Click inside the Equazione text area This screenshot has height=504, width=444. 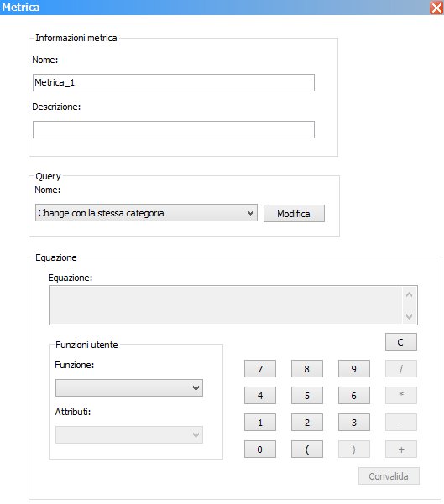point(226,305)
